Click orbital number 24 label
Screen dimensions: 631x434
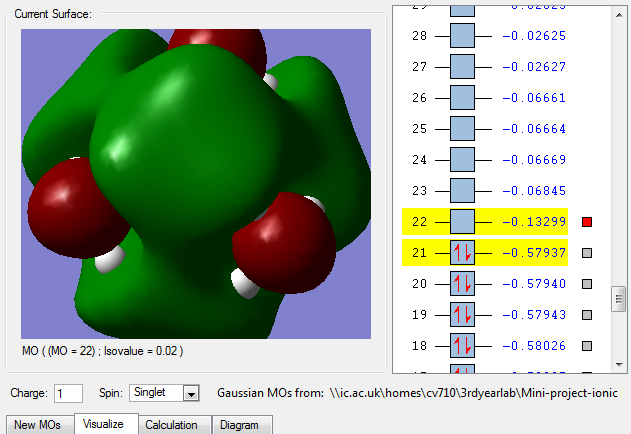click(x=419, y=160)
